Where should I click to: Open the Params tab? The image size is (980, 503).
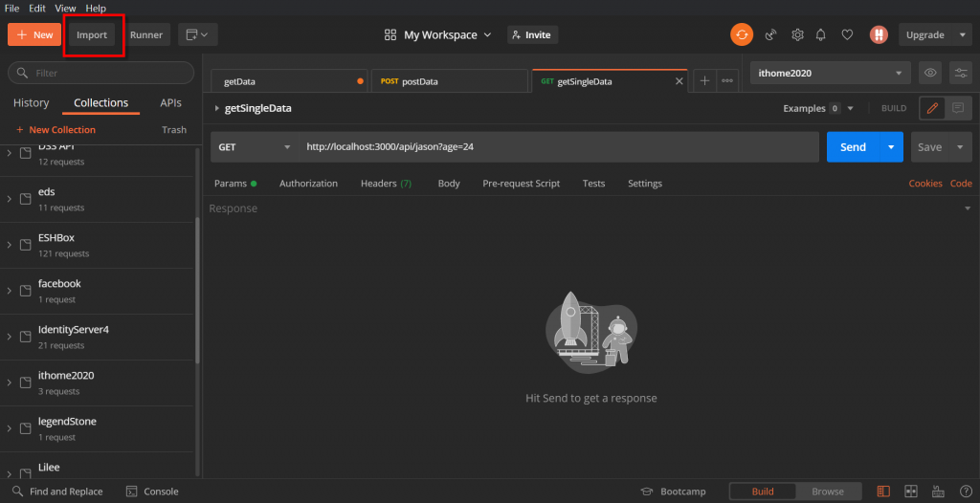tap(235, 184)
